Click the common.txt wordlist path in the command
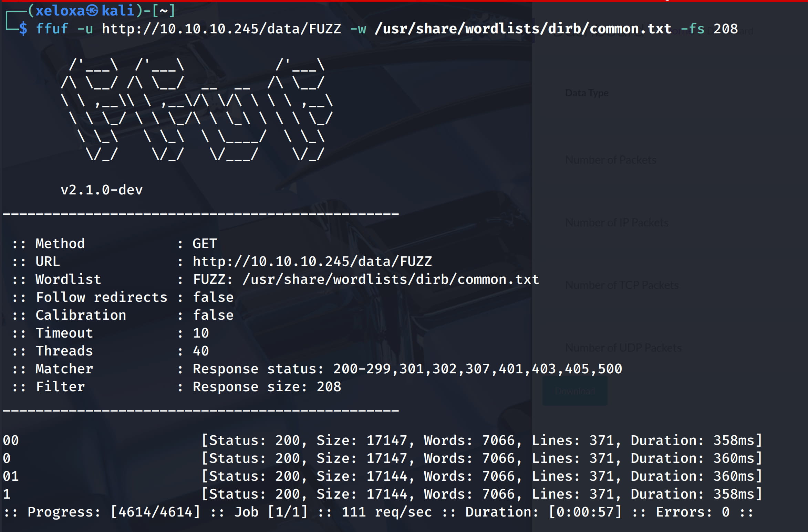This screenshot has height=532, width=808. point(523,29)
